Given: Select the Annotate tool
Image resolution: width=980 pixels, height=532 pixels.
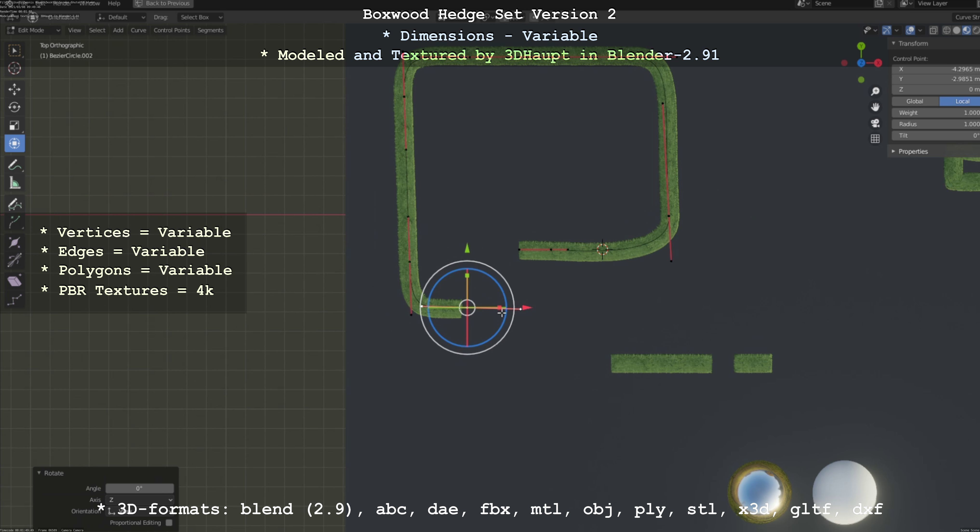Looking at the screenshot, I should pos(14,166).
